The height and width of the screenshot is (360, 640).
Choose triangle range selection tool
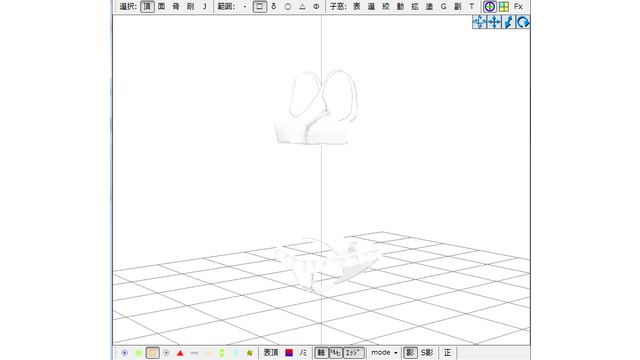tap(302, 7)
